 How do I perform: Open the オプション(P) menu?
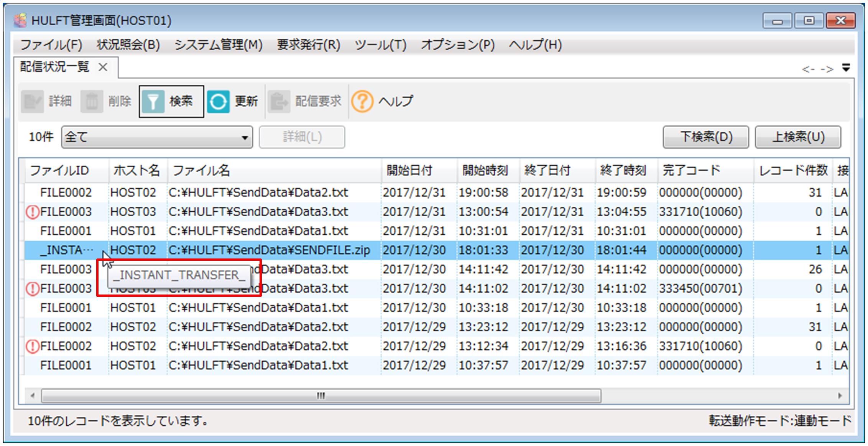coord(458,45)
